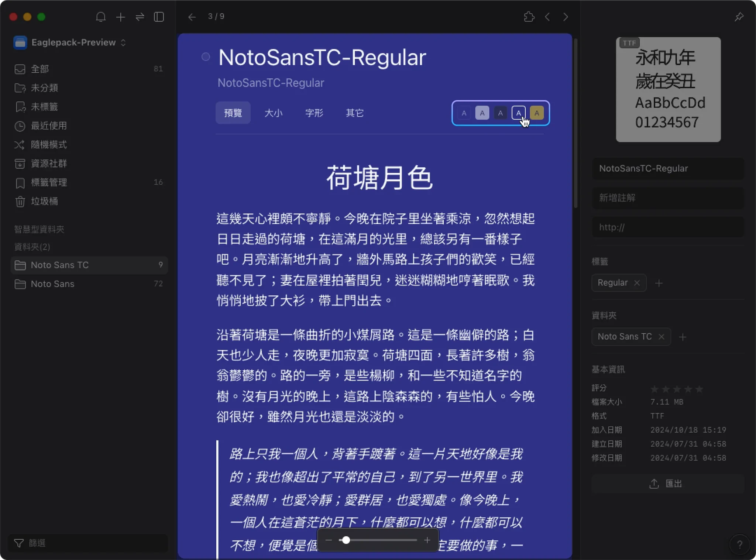Viewport: 756px width, 560px height.
Task: Open the 隨機模式 sidebar item
Action: (x=89, y=144)
